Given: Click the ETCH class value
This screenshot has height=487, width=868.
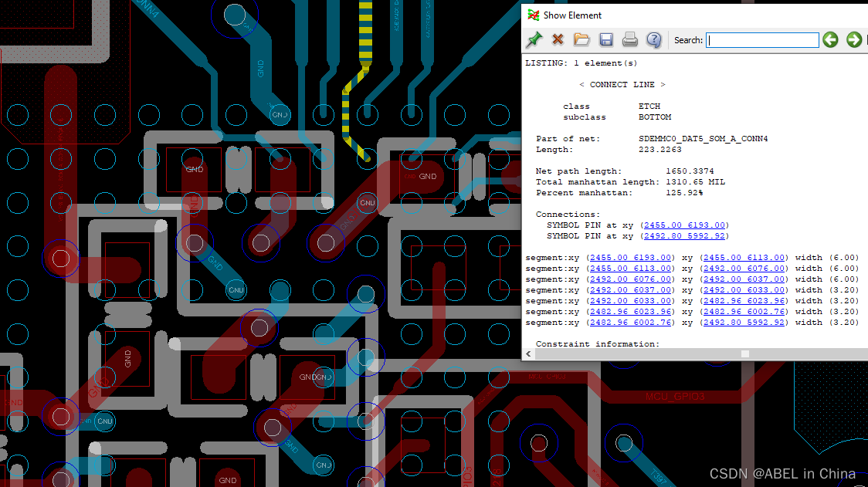Looking at the screenshot, I should click(x=649, y=107).
